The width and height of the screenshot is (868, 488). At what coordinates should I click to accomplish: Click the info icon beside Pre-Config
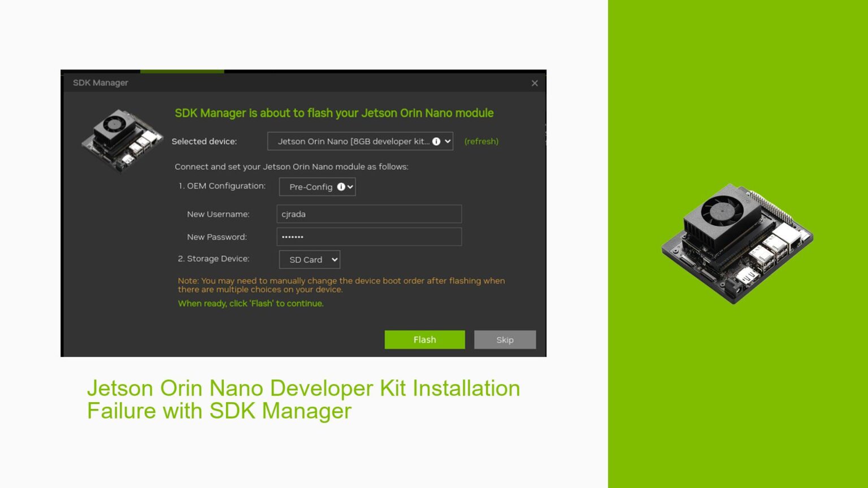(x=341, y=187)
